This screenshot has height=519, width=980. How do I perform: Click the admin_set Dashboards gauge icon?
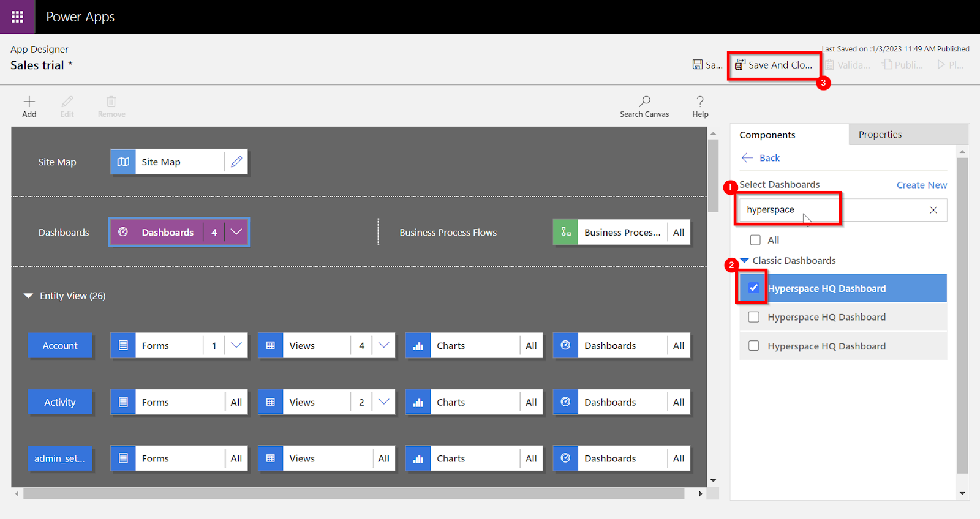[x=565, y=458]
